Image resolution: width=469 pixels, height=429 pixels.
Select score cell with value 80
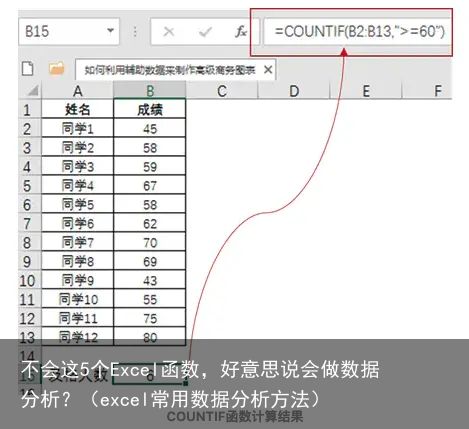[150, 337]
